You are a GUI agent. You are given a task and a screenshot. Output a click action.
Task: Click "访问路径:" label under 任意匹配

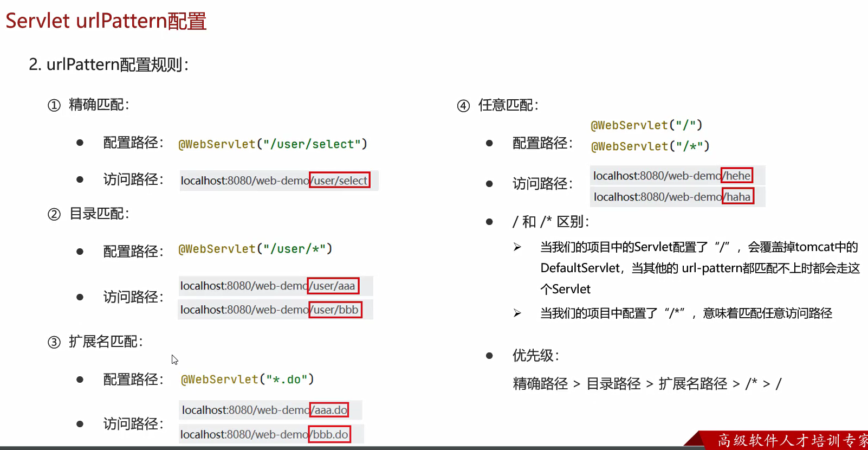point(543,184)
